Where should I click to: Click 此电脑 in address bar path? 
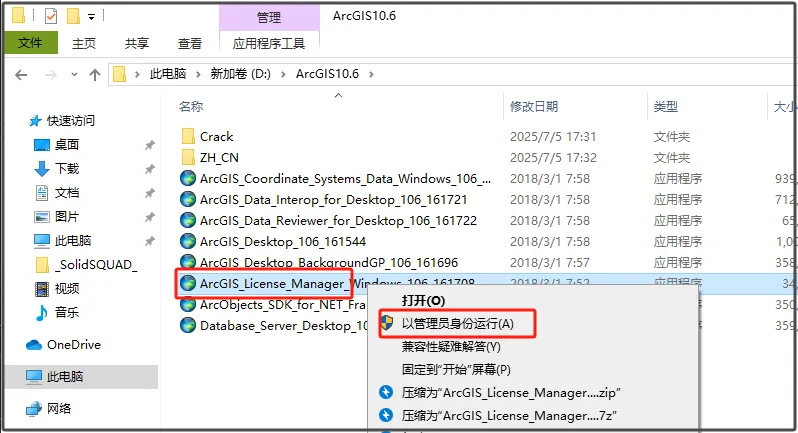click(x=168, y=74)
